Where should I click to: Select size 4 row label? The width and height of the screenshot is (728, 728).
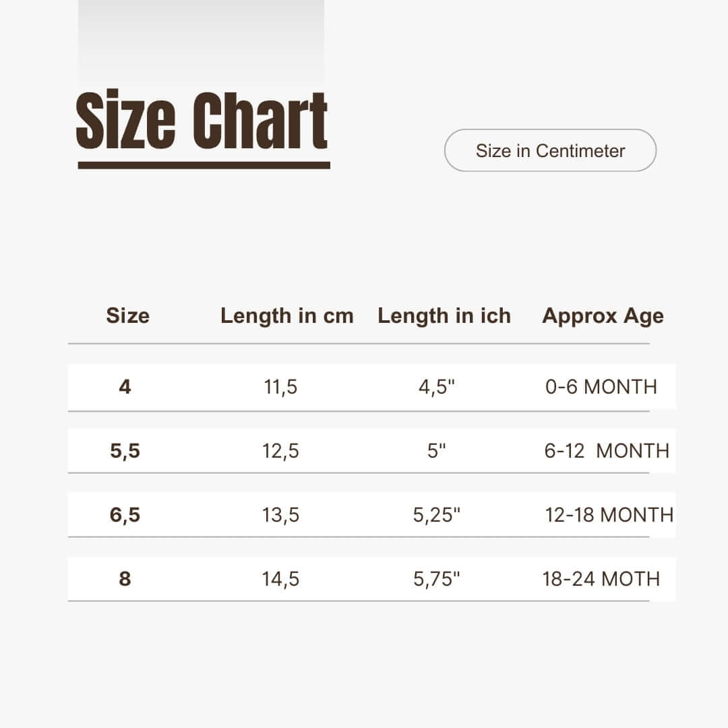point(125,387)
